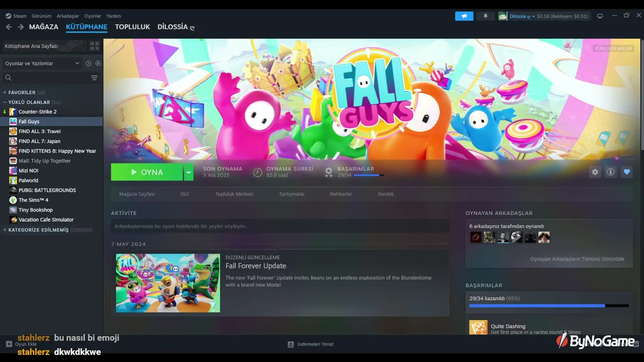Click Vacation Cafe Simulator game icon
This screenshot has width=644, height=362.
coord(13,220)
